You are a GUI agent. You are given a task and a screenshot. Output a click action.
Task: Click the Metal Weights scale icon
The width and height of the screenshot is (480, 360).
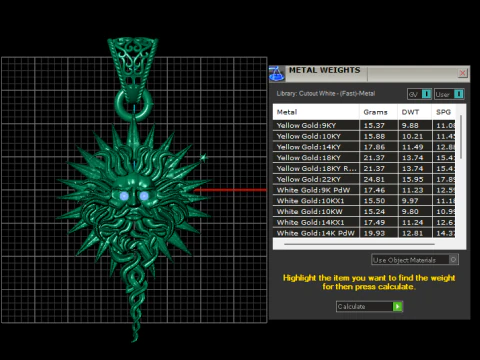tap(277, 74)
